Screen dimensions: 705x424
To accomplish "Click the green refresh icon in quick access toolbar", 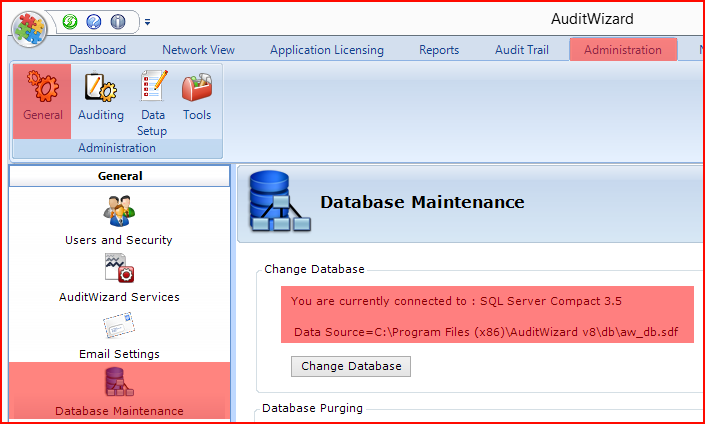I will click(70, 21).
